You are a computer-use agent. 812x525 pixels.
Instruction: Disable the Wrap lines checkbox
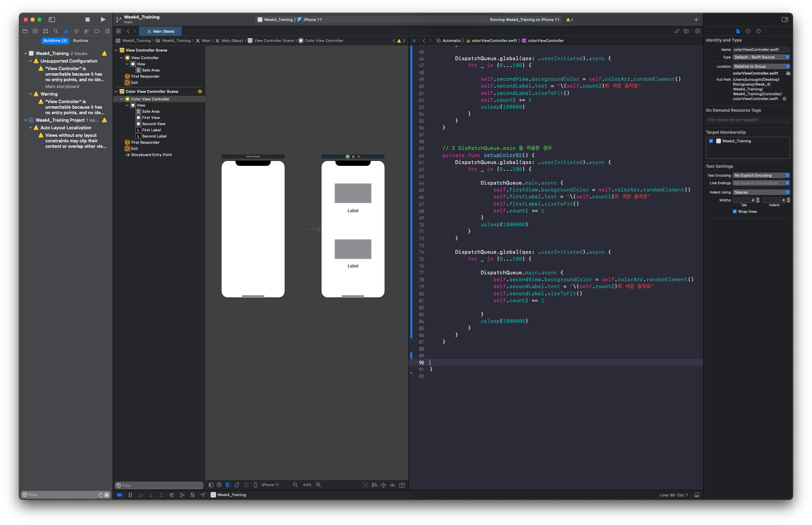(735, 211)
